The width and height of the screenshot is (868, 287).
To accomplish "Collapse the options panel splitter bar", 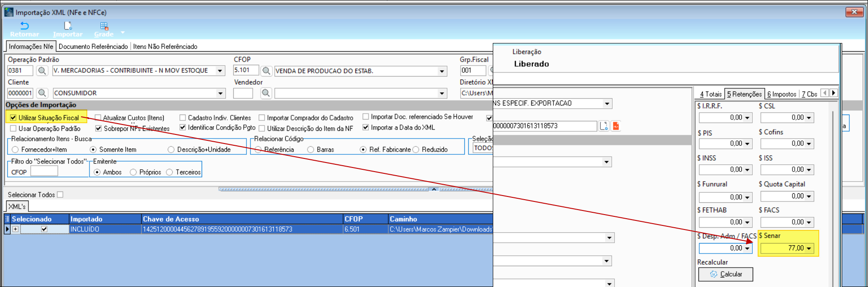I will tap(434, 189).
